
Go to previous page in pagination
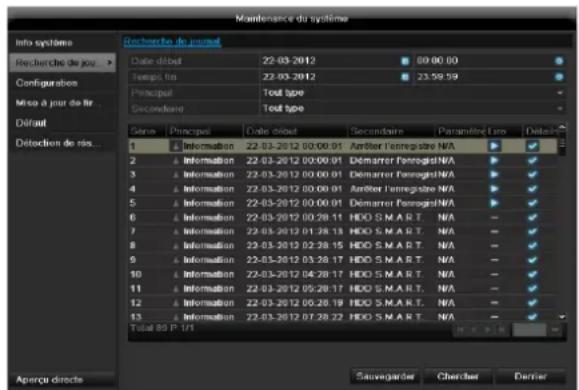tap(474, 330)
